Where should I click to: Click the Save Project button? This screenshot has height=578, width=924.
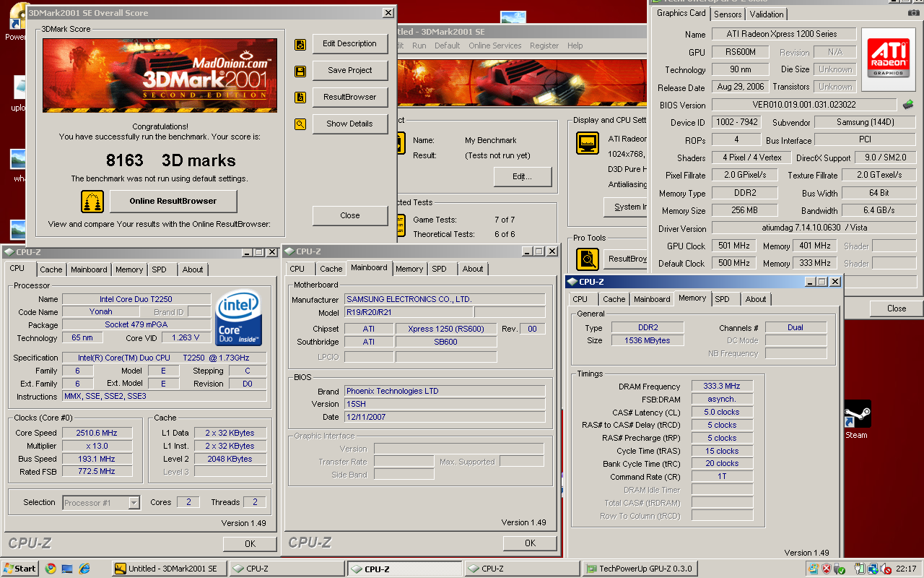pos(350,70)
